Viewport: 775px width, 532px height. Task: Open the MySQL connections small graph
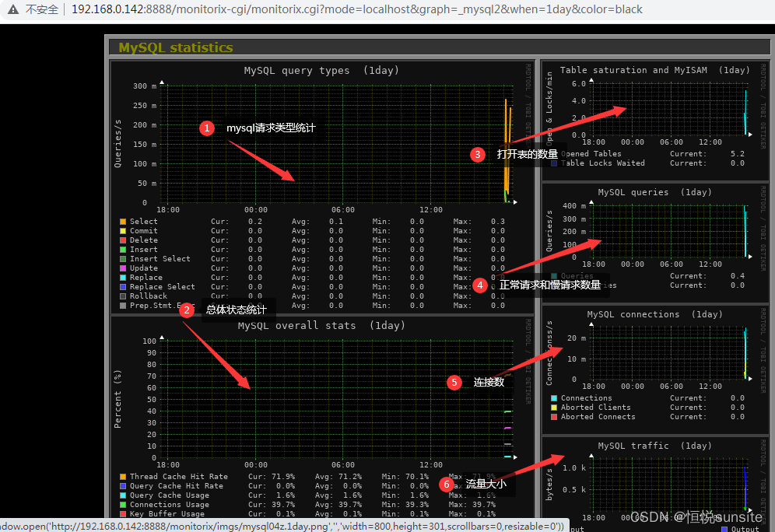tap(655, 369)
